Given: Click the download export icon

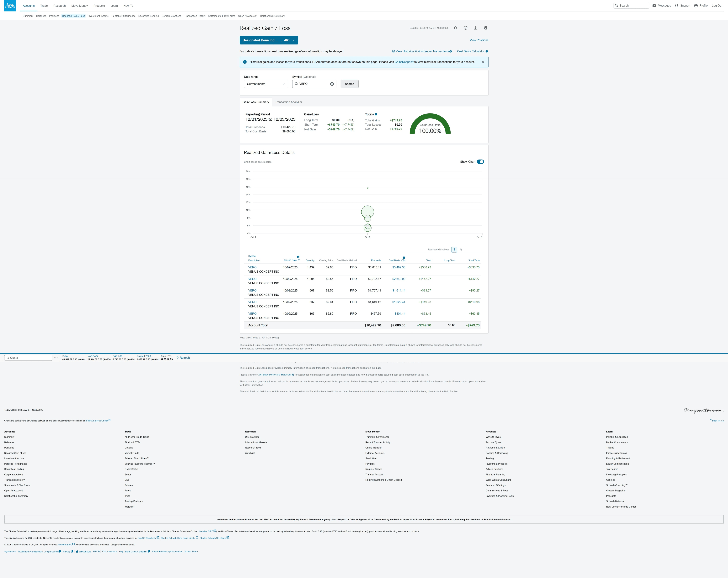Looking at the screenshot, I should pyautogui.click(x=475, y=28).
